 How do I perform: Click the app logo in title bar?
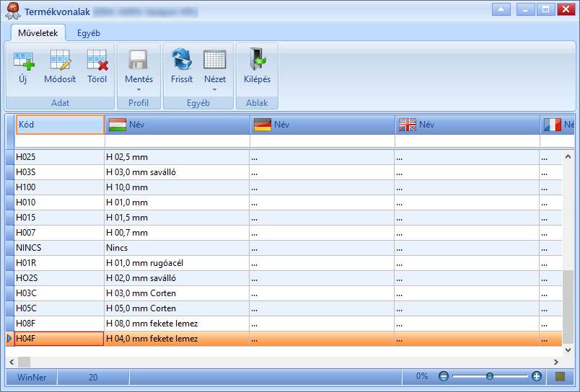tap(13, 11)
